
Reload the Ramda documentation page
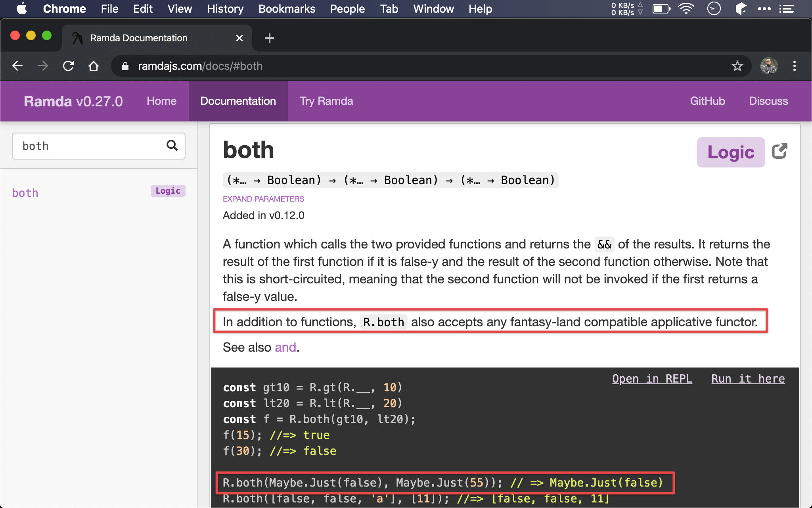[x=68, y=66]
